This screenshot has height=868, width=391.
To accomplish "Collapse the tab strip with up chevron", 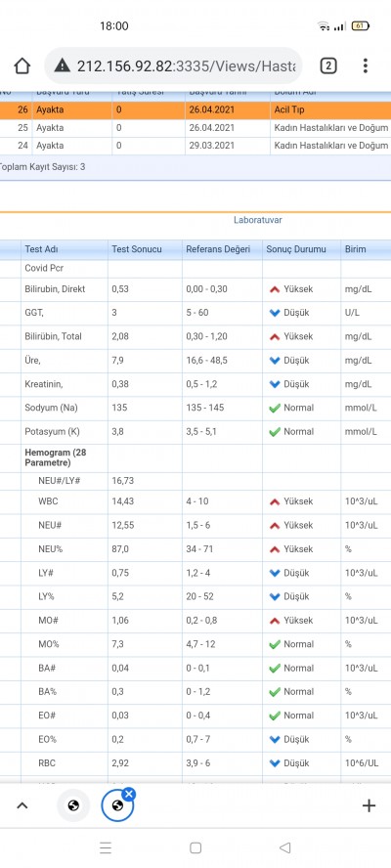I will 22,806.
